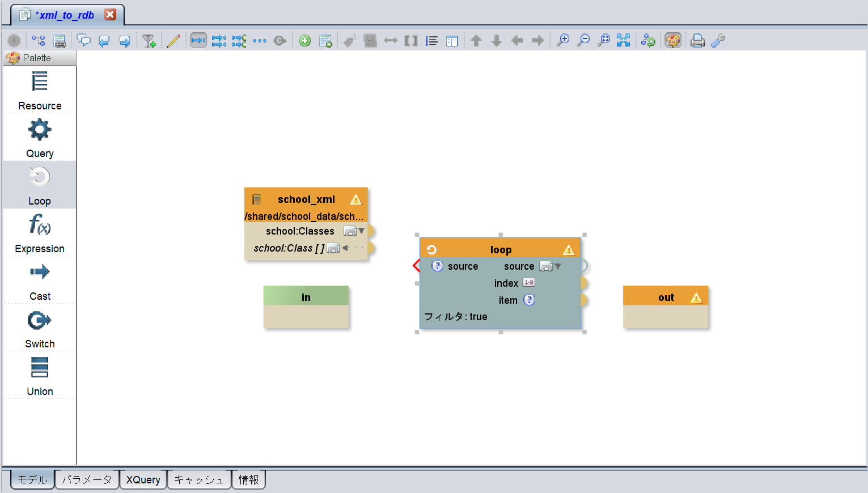Expand the loop source dropdown arrow
This screenshot has width=868, height=493.
(x=557, y=266)
